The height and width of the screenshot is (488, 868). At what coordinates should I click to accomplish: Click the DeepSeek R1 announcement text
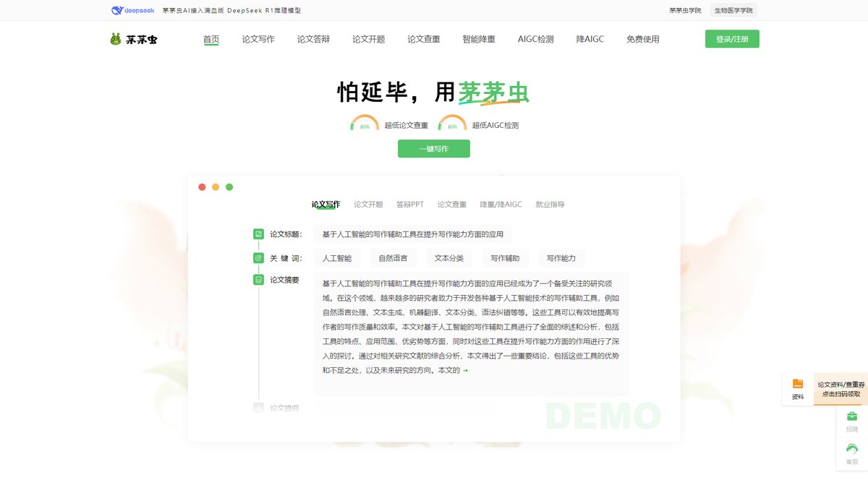[231, 11]
